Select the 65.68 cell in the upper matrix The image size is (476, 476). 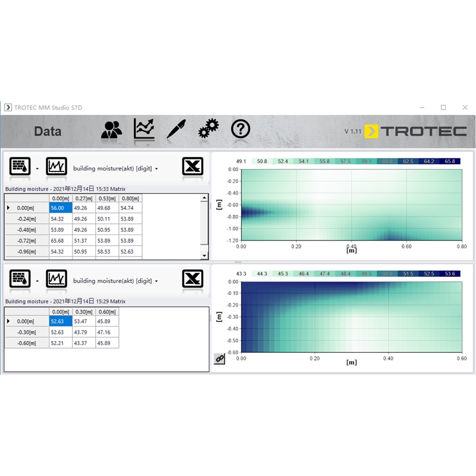click(60, 240)
